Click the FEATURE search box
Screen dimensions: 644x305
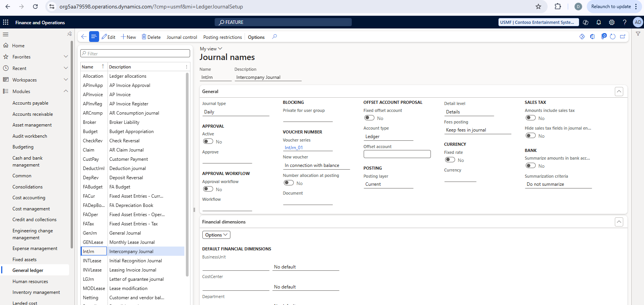(x=283, y=22)
